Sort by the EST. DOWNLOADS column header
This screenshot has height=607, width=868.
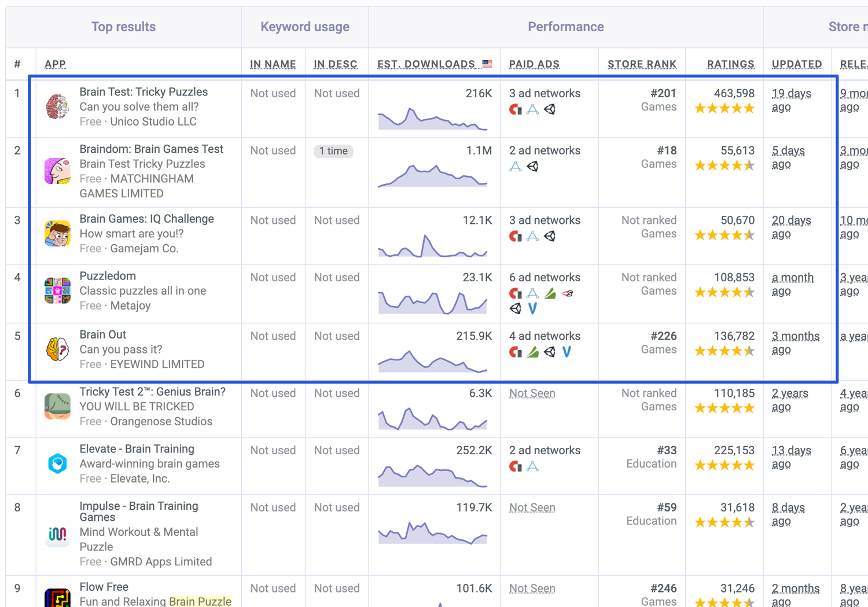(426, 64)
